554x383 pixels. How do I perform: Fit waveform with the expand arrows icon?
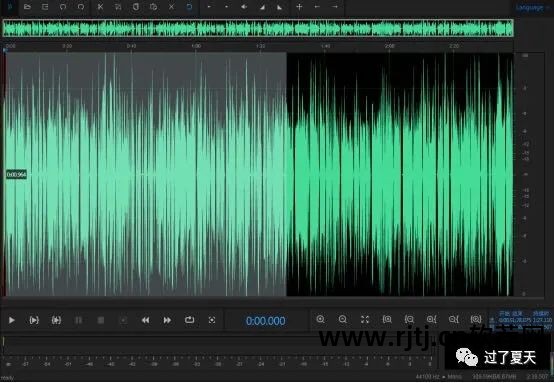point(365,319)
